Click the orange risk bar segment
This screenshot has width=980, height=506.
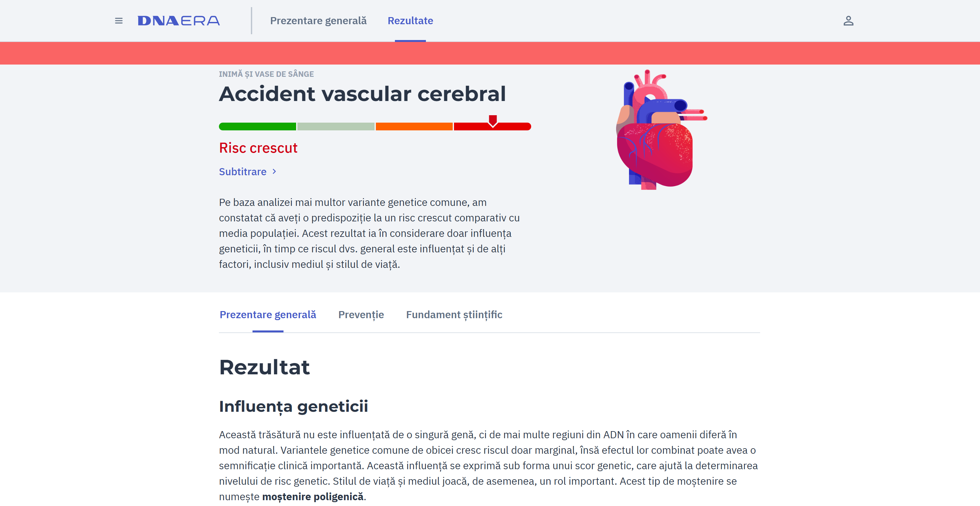[x=414, y=126]
